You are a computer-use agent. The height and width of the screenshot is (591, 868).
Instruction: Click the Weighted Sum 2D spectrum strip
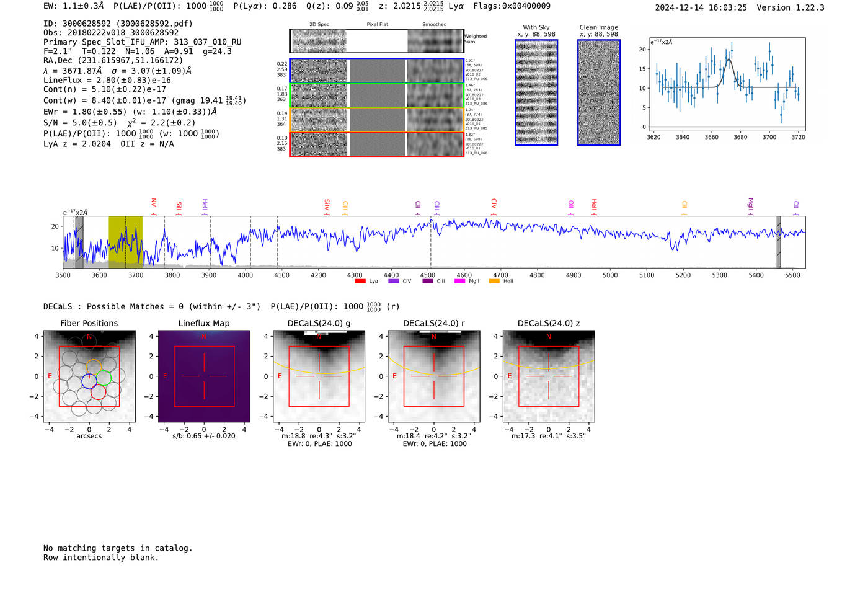pos(377,41)
